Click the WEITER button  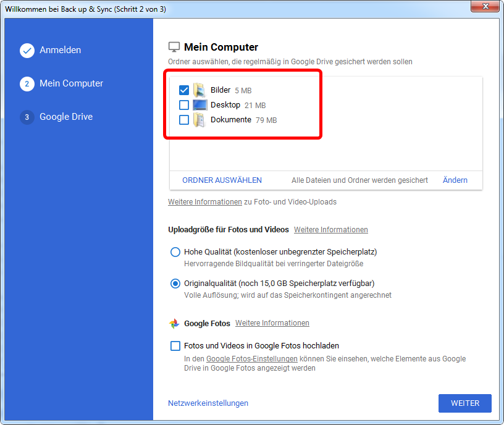point(465,403)
